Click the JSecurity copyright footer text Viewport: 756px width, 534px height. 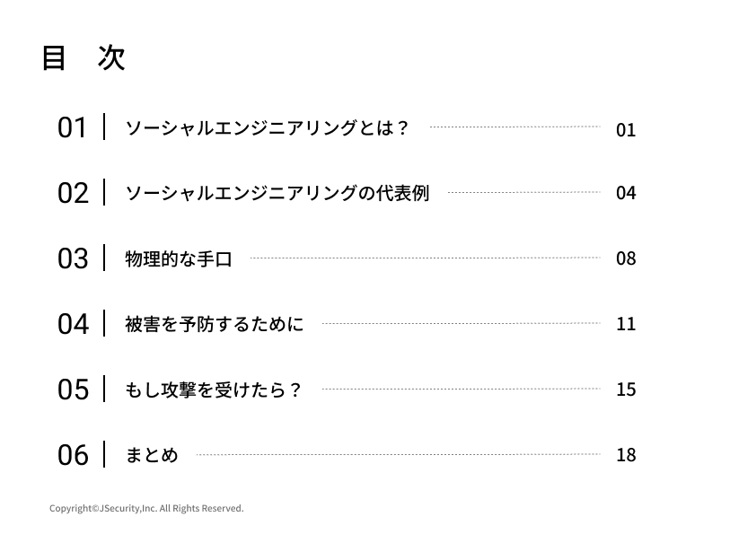click(x=146, y=509)
